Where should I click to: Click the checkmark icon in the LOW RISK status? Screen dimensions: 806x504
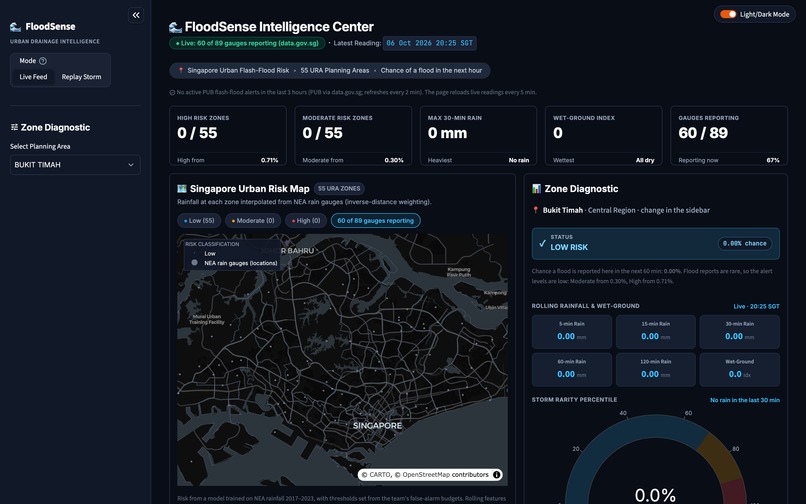click(x=542, y=243)
